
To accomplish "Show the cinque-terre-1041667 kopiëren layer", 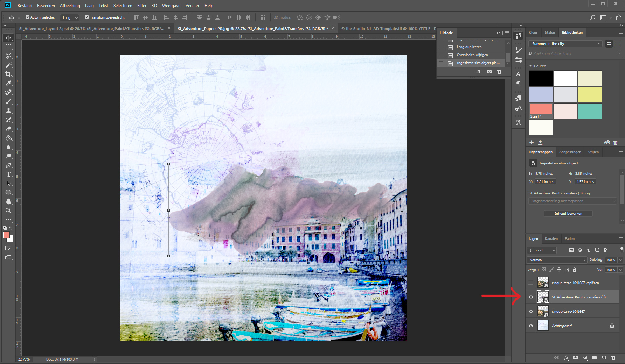I will 531,283.
